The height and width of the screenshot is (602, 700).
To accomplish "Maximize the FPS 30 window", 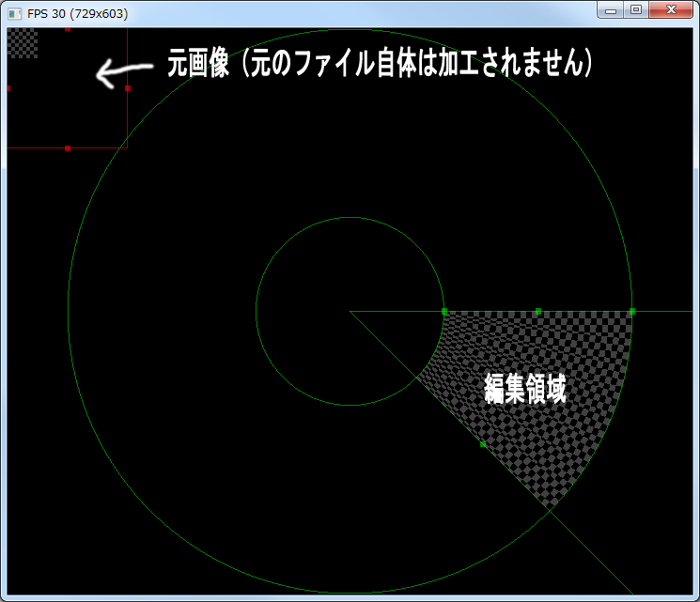I will point(636,10).
